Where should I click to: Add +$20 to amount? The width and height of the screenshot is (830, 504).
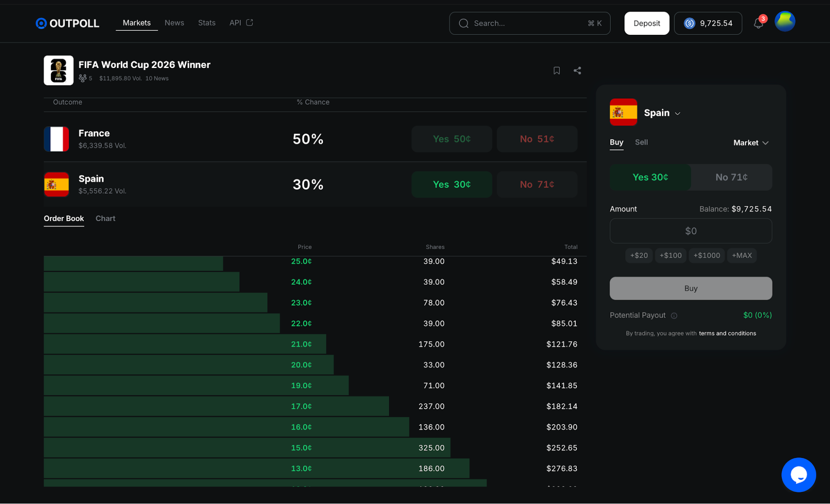639,255
